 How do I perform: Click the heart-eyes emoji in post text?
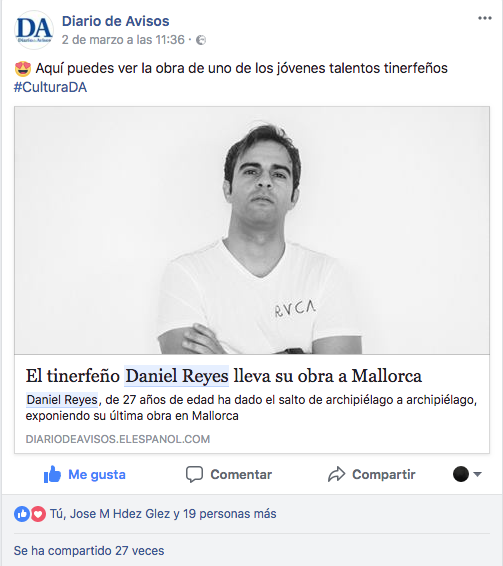point(23,69)
